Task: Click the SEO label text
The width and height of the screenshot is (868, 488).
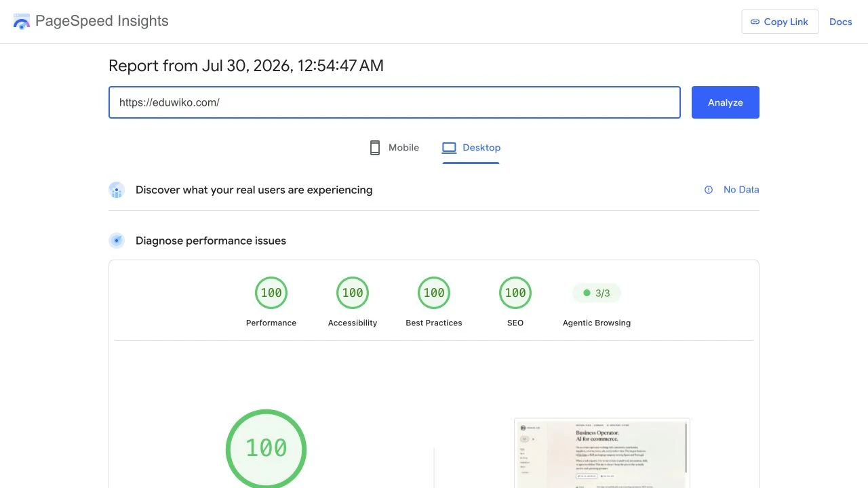Action: (x=515, y=323)
